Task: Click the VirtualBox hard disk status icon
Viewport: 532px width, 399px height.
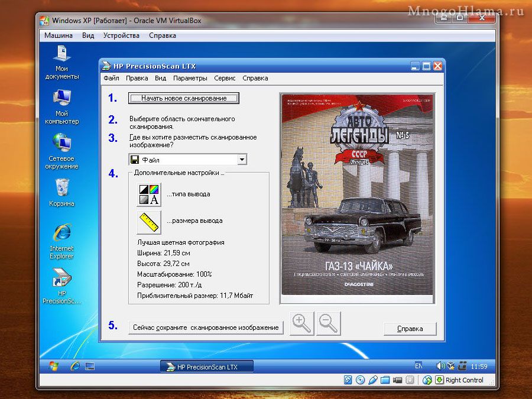Action: [x=348, y=380]
